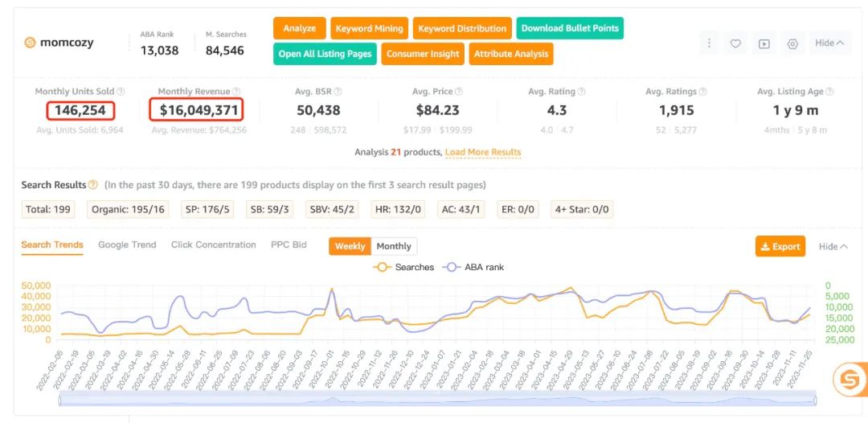Select the 4+ Star: 0/0 filter tag

tap(582, 210)
